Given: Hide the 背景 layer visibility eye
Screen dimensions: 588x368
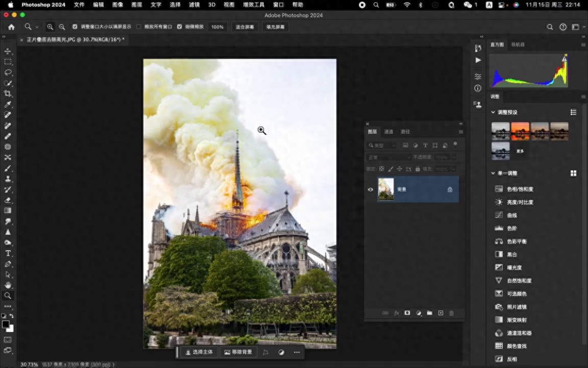Looking at the screenshot, I should pyautogui.click(x=371, y=189).
